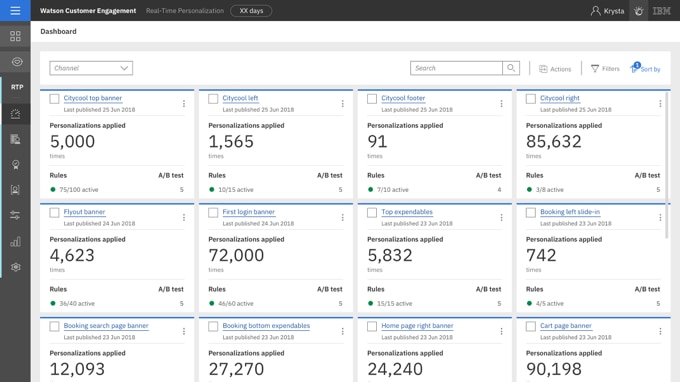Open the Sort by options
Screen dimensions: 680x382
(x=645, y=68)
